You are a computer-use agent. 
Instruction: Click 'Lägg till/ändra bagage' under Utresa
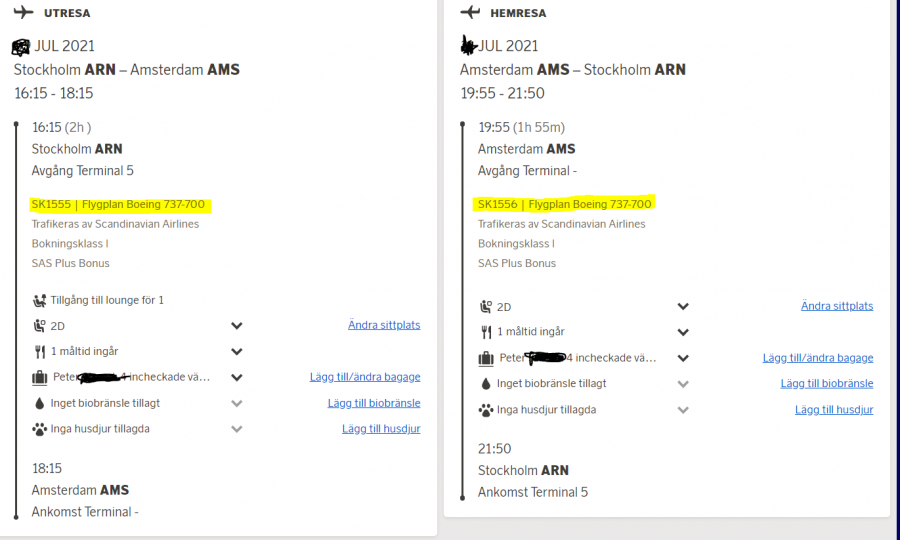click(x=365, y=377)
